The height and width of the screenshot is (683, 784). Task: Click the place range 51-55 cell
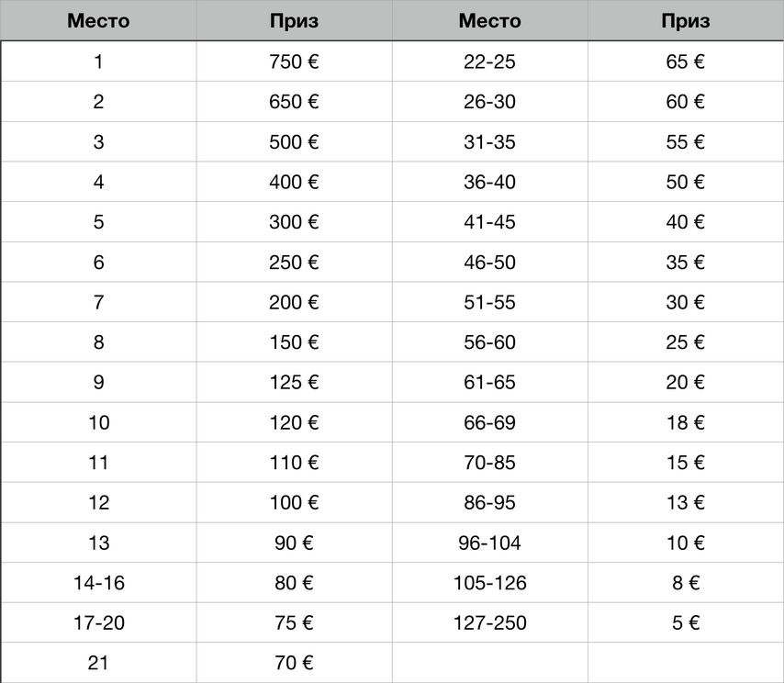[490, 302]
